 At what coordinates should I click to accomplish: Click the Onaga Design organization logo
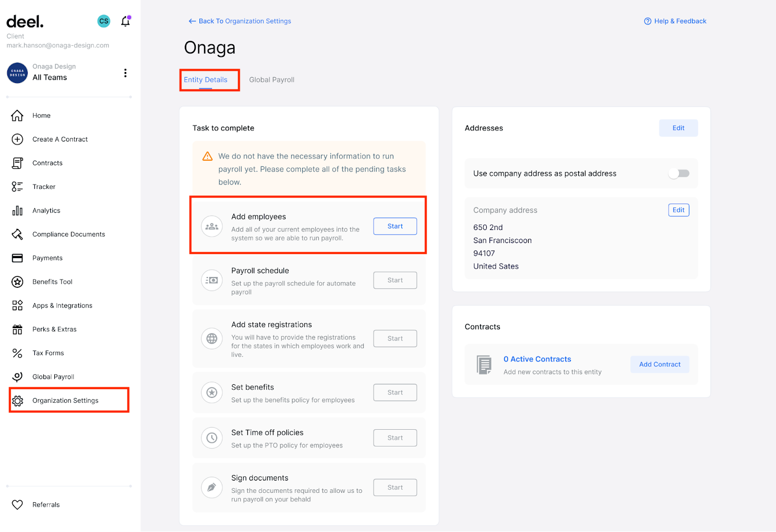click(x=17, y=73)
